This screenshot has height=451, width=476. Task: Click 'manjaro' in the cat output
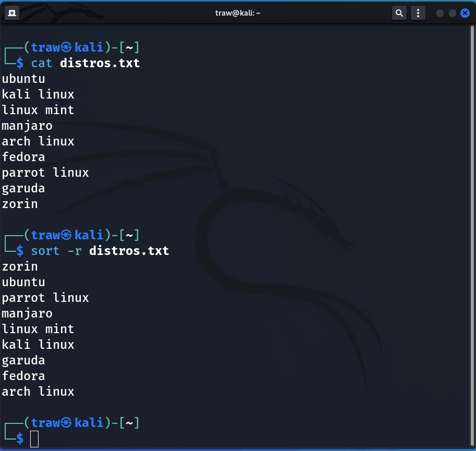point(27,126)
